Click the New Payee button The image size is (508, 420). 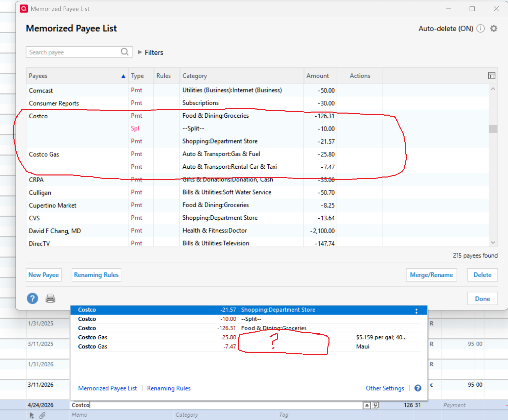tap(44, 275)
